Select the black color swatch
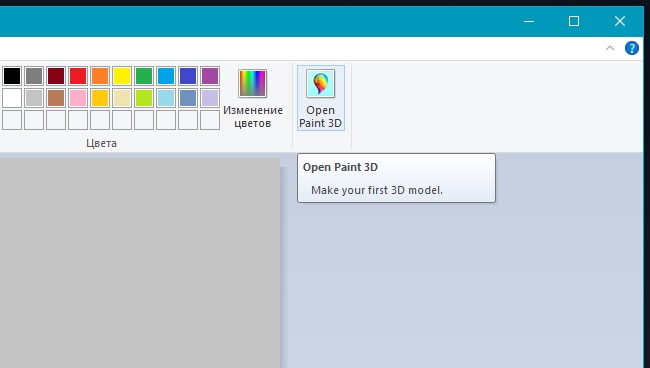This screenshot has width=650, height=368. (x=12, y=76)
